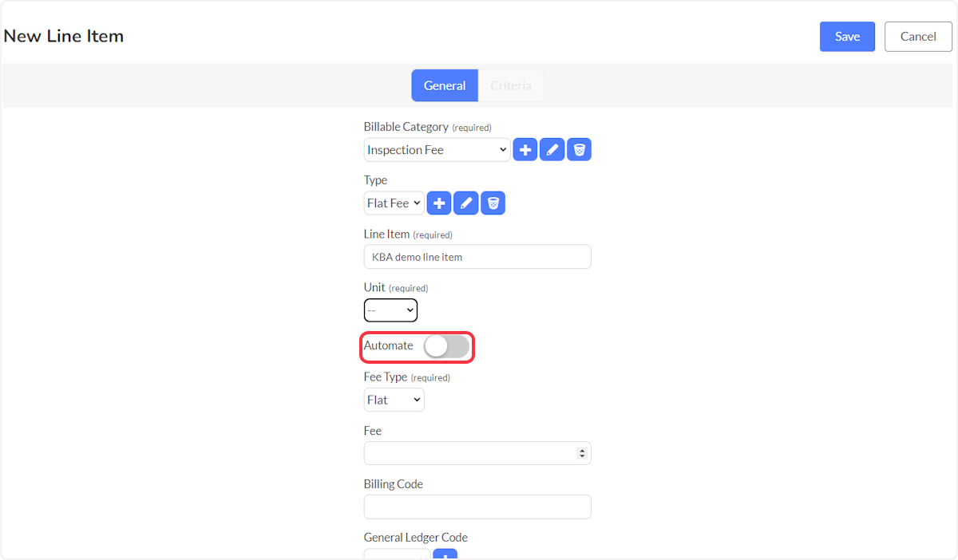Save the new line item
This screenshot has width=958, height=560.
coord(847,37)
